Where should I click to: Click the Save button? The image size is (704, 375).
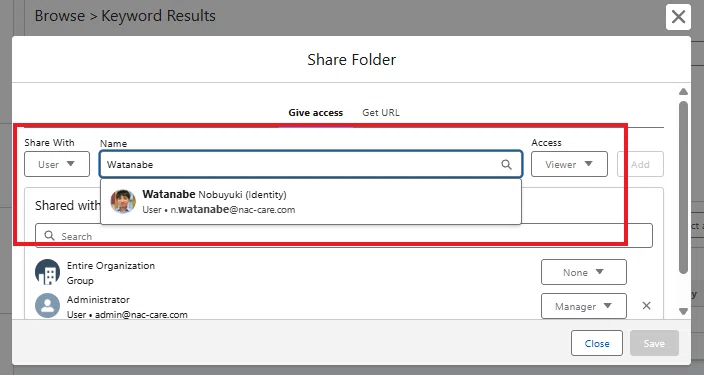coord(654,343)
